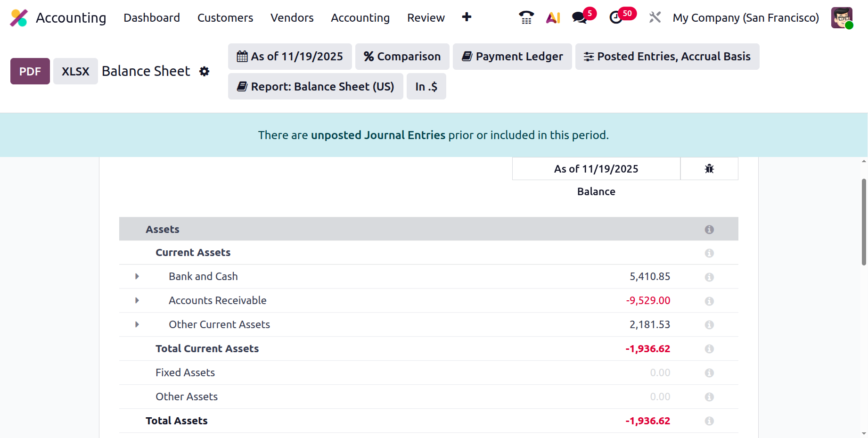Open the activities clock icon
Image resolution: width=868 pixels, height=438 pixels.
tap(615, 18)
